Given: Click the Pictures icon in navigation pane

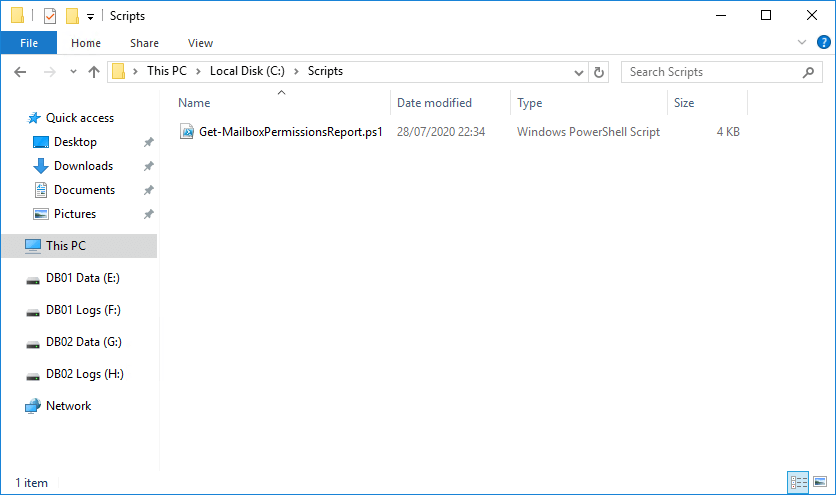Looking at the screenshot, I should click(x=41, y=214).
